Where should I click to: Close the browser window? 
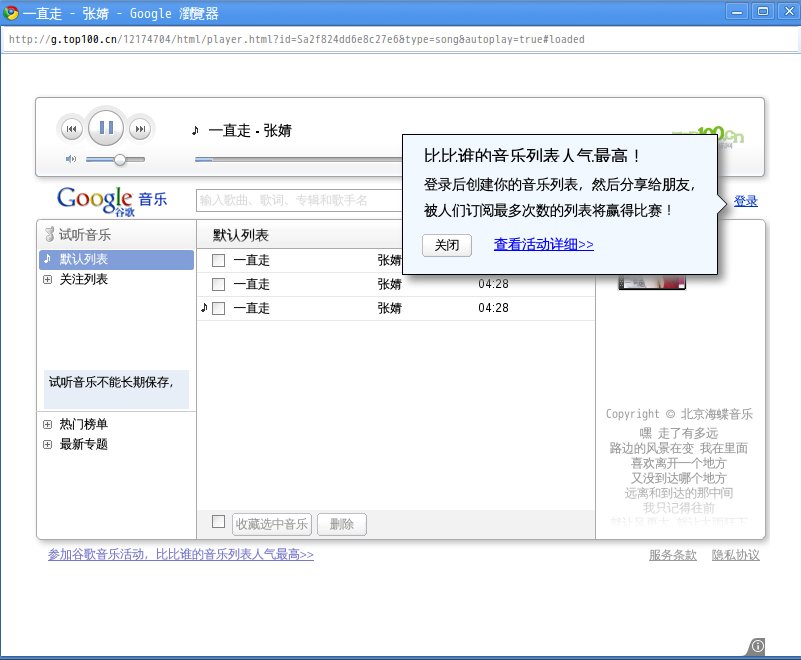click(789, 12)
